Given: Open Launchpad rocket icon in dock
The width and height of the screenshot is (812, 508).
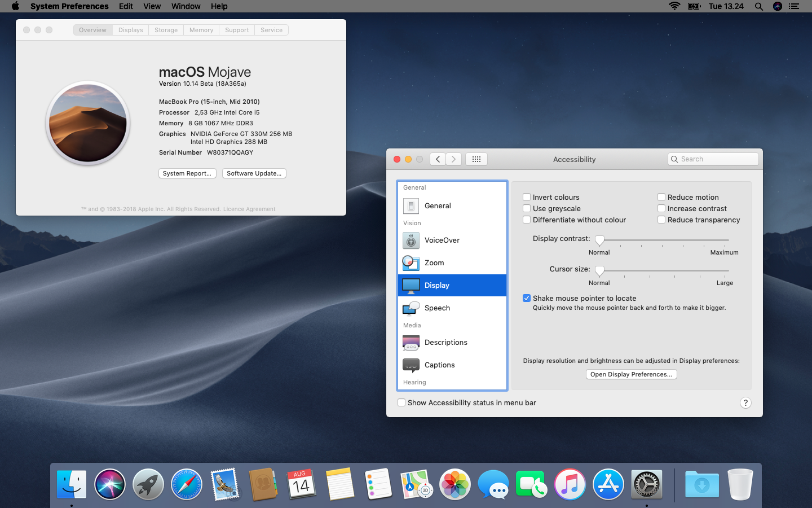Looking at the screenshot, I should tap(148, 484).
